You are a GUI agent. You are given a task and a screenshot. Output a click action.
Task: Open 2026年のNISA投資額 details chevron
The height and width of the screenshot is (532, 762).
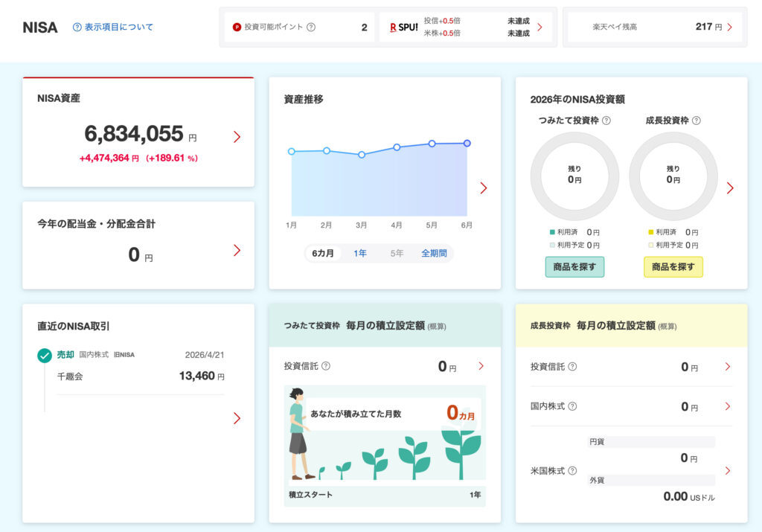coord(730,188)
